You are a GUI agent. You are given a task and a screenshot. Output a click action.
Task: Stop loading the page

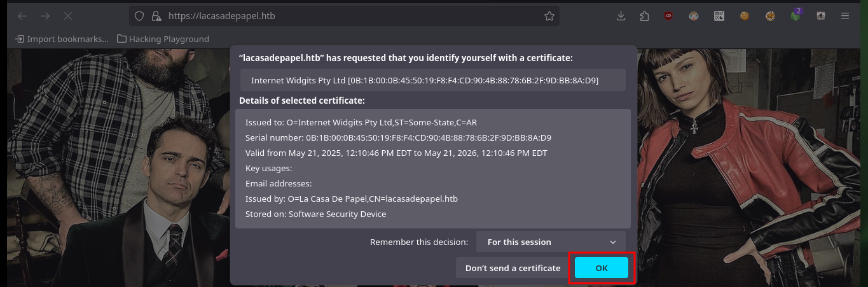point(68,16)
